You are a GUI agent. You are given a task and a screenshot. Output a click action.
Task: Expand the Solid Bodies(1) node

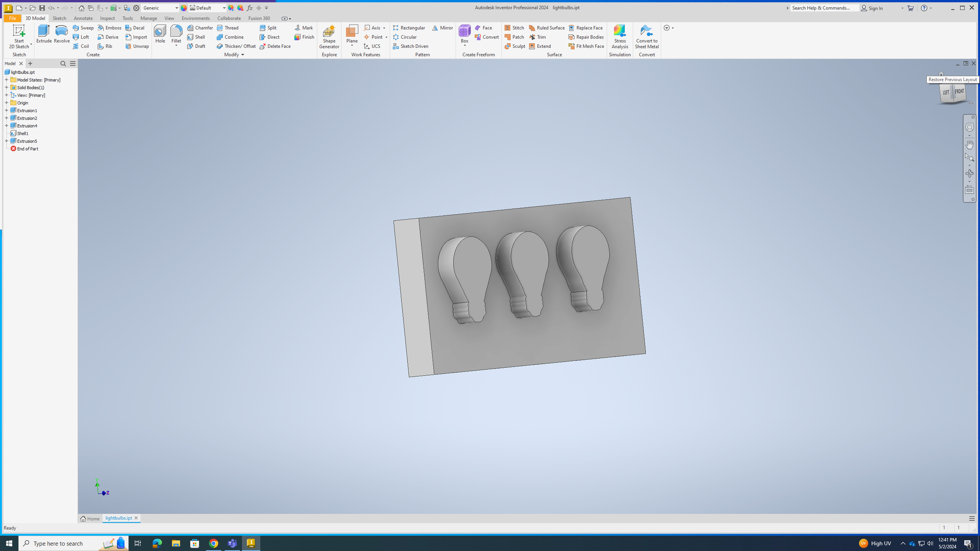point(7,88)
